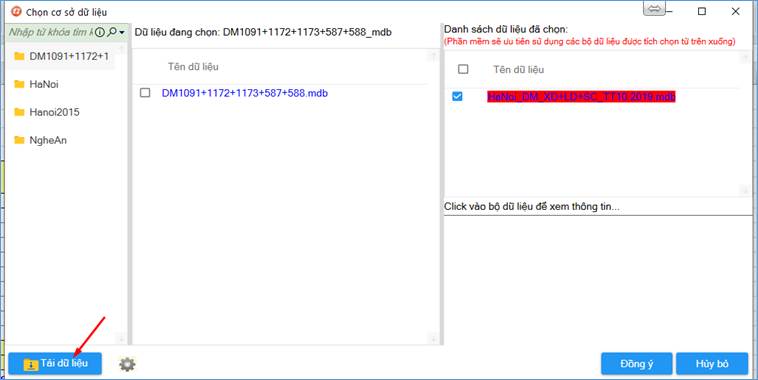This screenshot has width=758, height=380.
Task: Click the Đồng ý button
Action: click(x=637, y=364)
